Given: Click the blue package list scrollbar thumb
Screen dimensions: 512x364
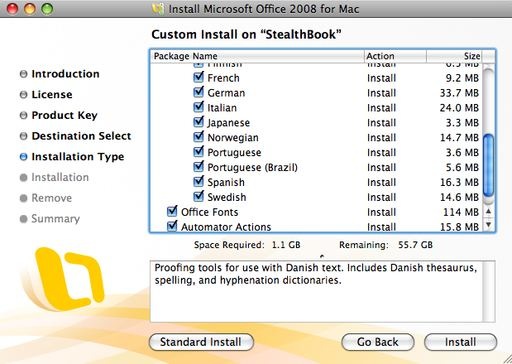Looking at the screenshot, I should tap(489, 165).
